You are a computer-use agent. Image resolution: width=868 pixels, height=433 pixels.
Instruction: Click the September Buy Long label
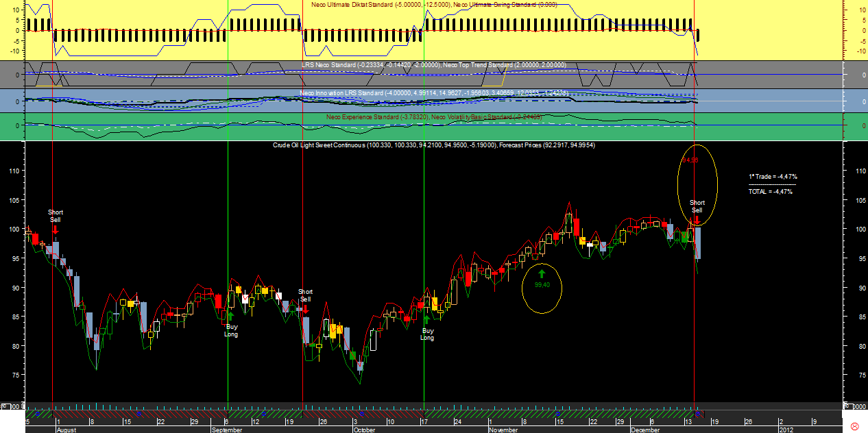(231, 331)
